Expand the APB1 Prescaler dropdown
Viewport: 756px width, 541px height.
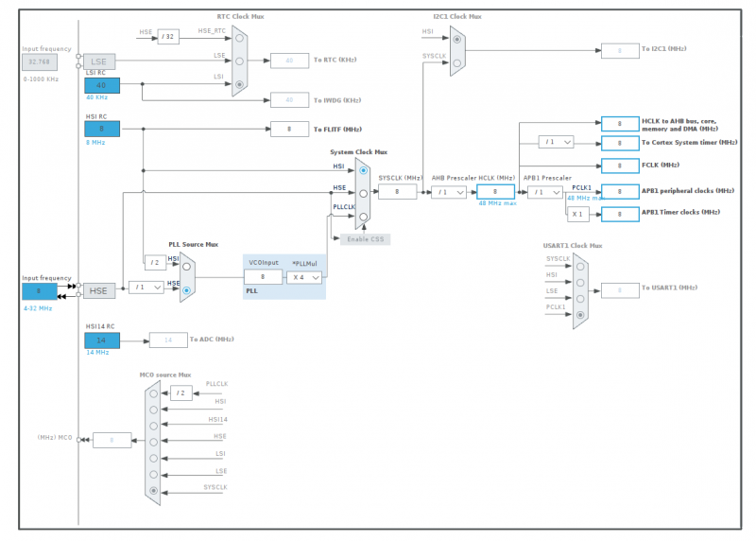[545, 192]
